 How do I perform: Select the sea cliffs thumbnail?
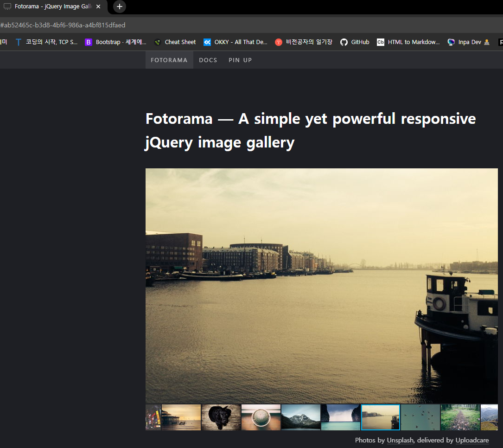coord(341,417)
